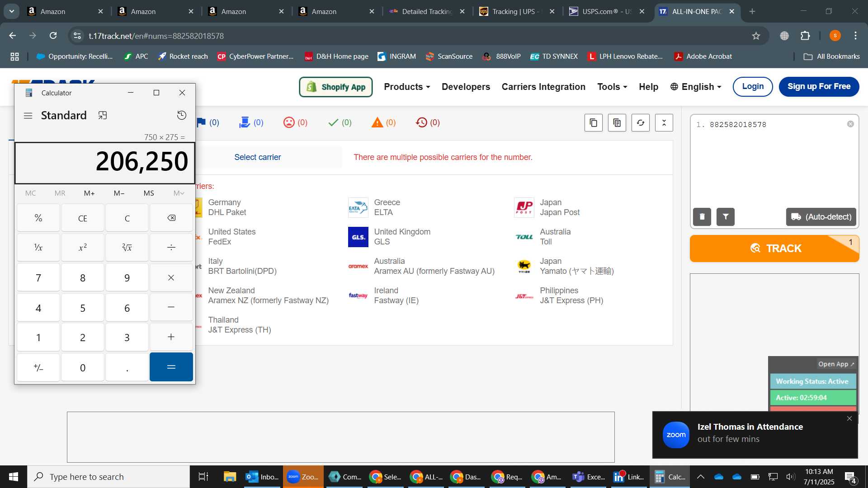
Task: Open Developers page
Action: click(x=466, y=87)
